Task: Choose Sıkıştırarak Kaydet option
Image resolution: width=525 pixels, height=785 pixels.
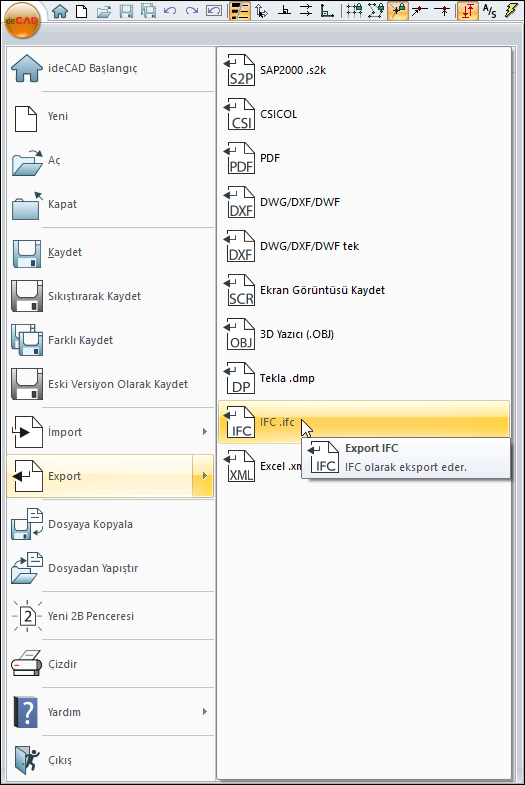Action: click(111, 297)
